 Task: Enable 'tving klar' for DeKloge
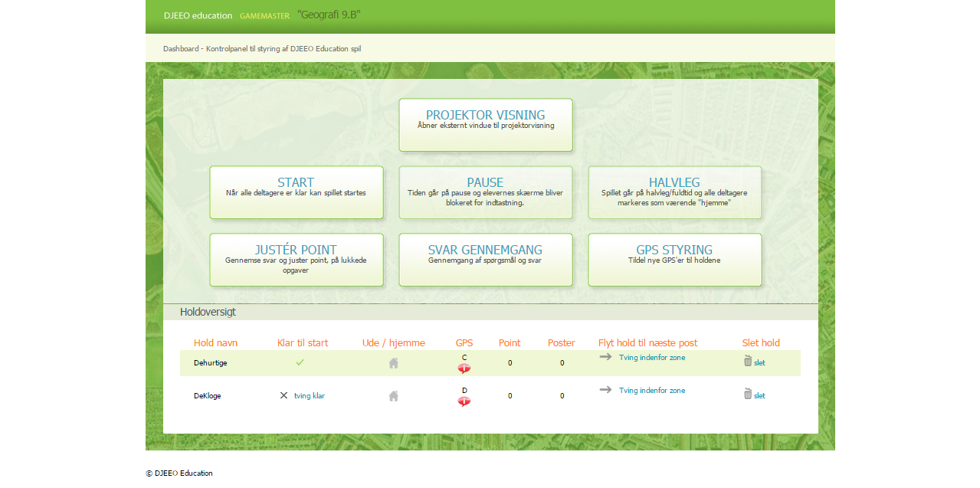pos(310,395)
